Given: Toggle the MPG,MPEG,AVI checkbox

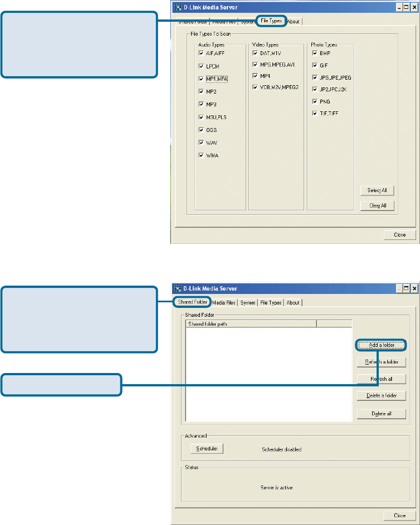Looking at the screenshot, I should coord(255,65).
